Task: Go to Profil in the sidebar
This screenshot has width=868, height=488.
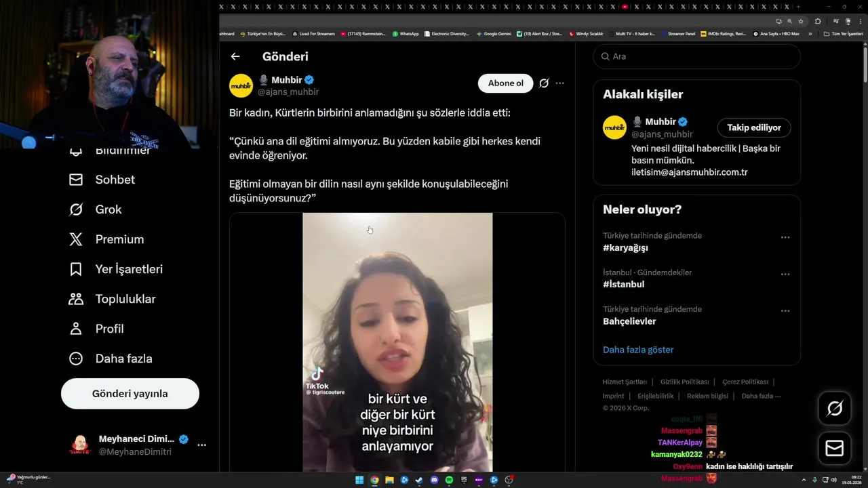Action: point(96,329)
